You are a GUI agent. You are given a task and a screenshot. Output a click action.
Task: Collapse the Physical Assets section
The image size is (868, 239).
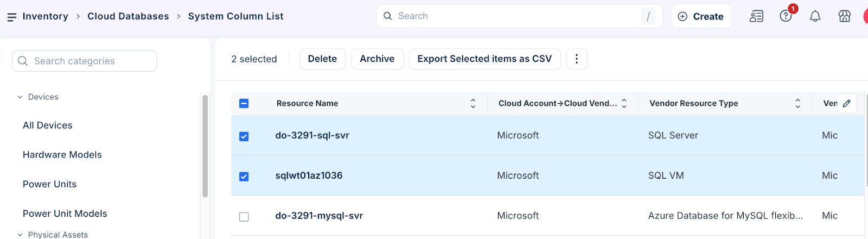click(20, 235)
